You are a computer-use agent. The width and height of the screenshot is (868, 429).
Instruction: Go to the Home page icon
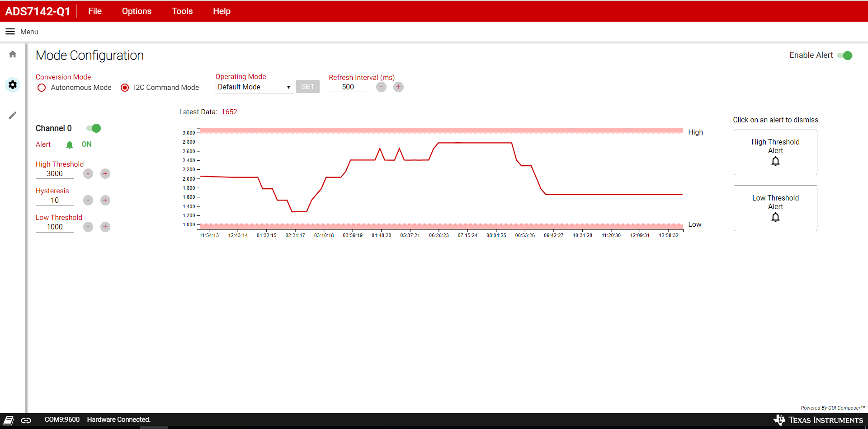(x=13, y=54)
